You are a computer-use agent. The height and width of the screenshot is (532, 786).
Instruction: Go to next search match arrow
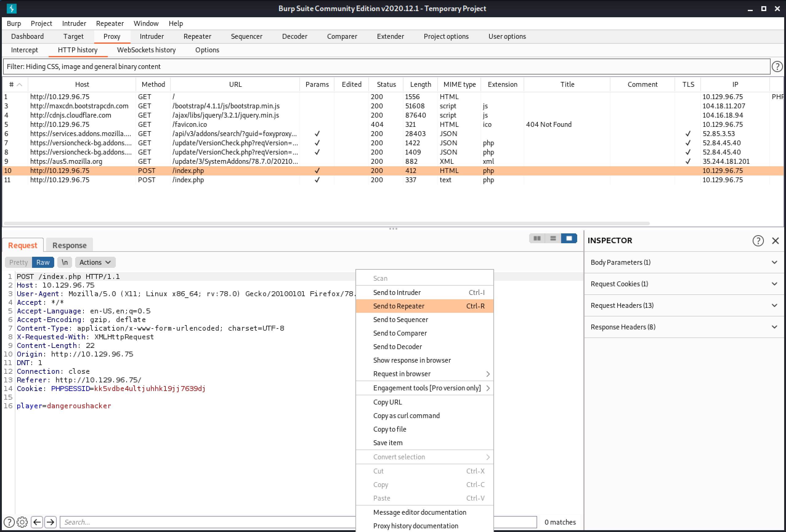[51, 522]
